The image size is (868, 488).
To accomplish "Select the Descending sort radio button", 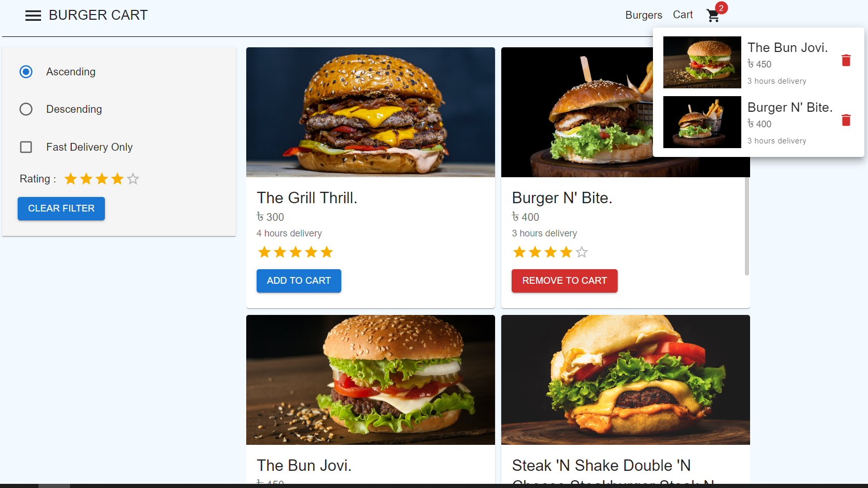I will click(26, 109).
